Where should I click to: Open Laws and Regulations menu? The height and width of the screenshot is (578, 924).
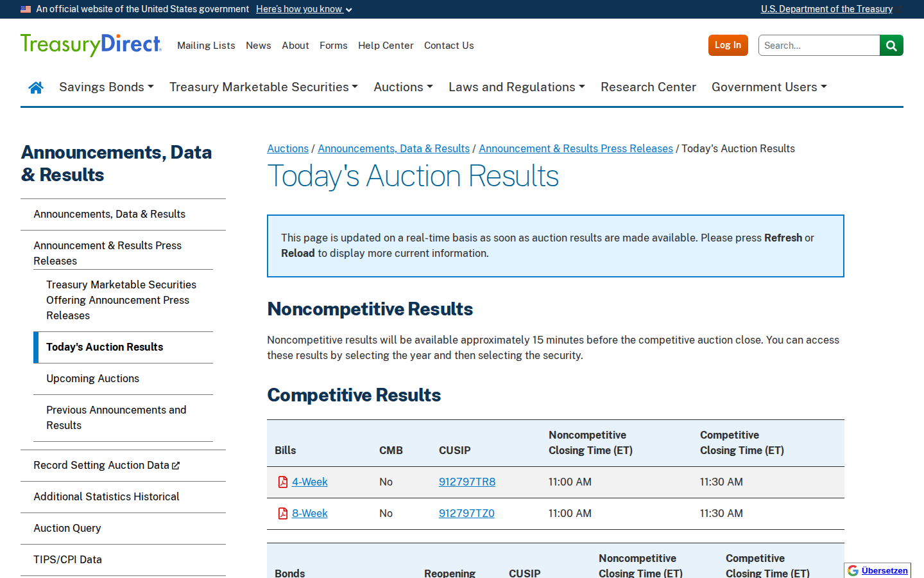tap(517, 87)
